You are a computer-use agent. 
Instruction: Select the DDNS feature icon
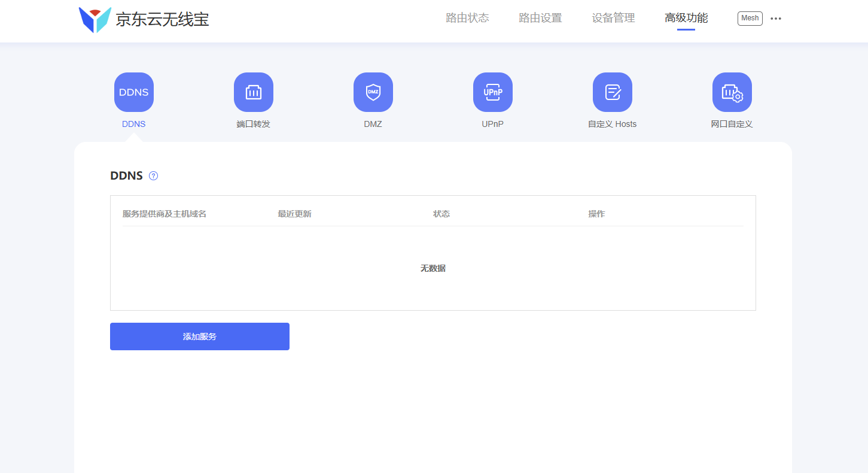133,92
